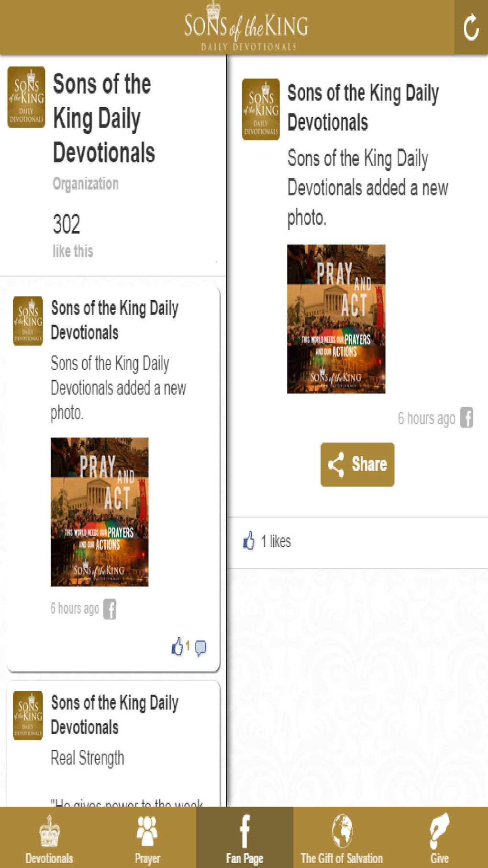Click Facebook icon beside left post timestamp
Screen dimensions: 488x868
[110, 609]
